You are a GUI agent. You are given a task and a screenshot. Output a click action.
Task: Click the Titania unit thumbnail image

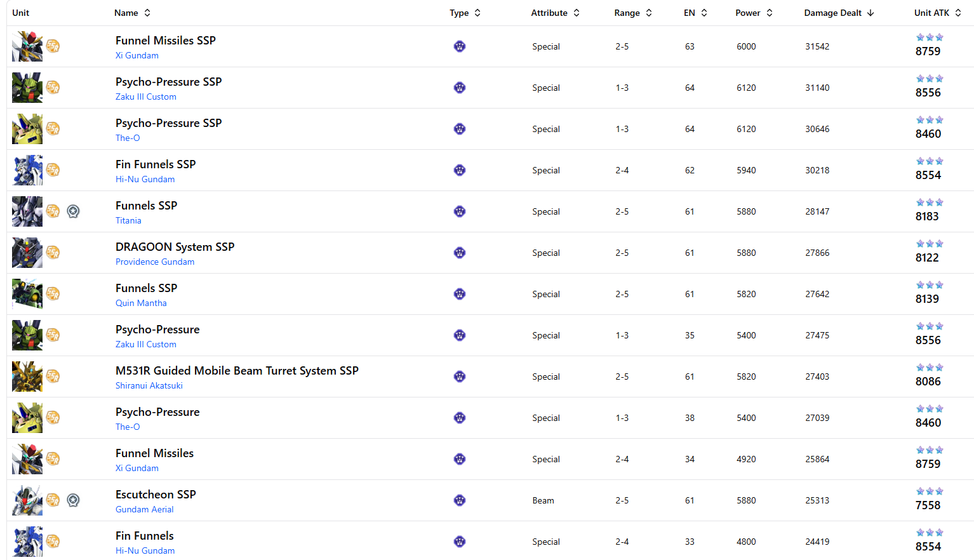[x=27, y=211]
